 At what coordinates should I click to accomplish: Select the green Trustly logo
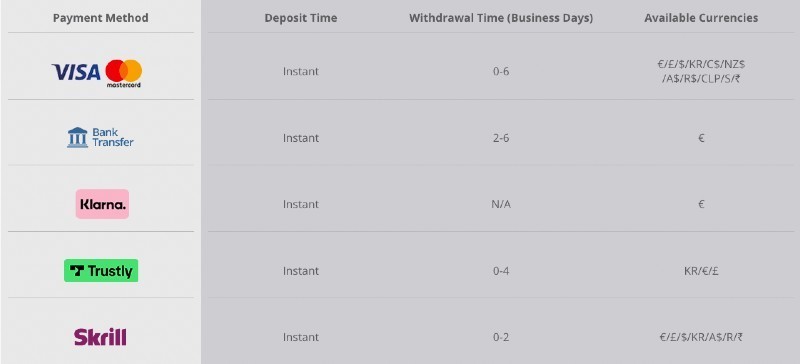point(101,271)
